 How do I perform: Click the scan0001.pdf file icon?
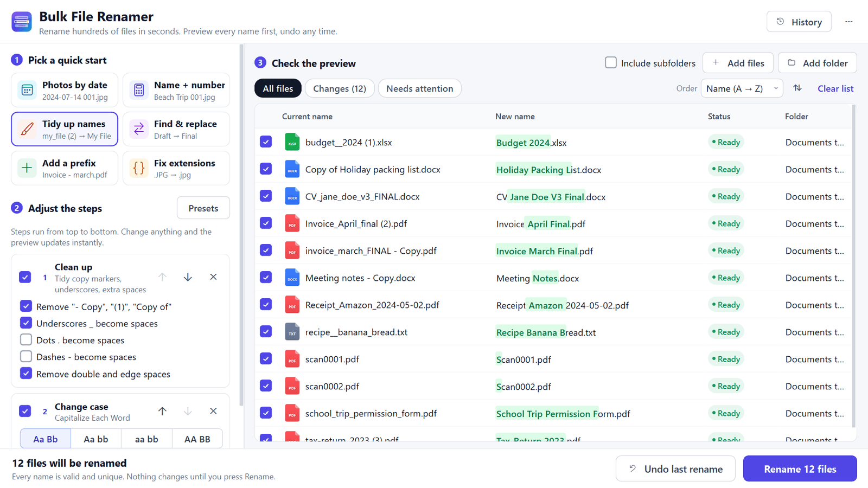tap(292, 359)
